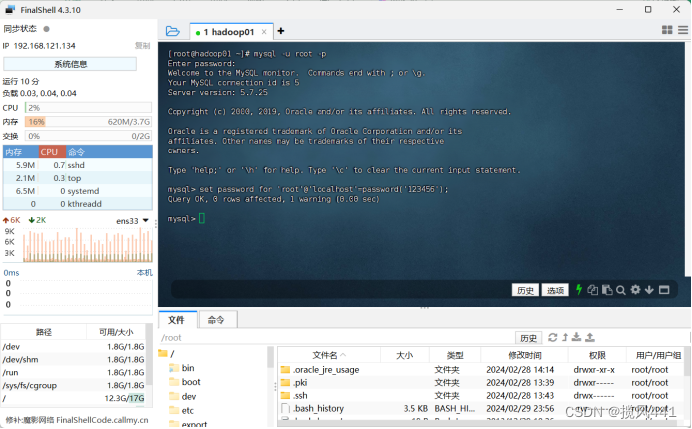This screenshot has width=692, height=429.
Task: Sort files by 类型 column header
Action: tap(455, 355)
